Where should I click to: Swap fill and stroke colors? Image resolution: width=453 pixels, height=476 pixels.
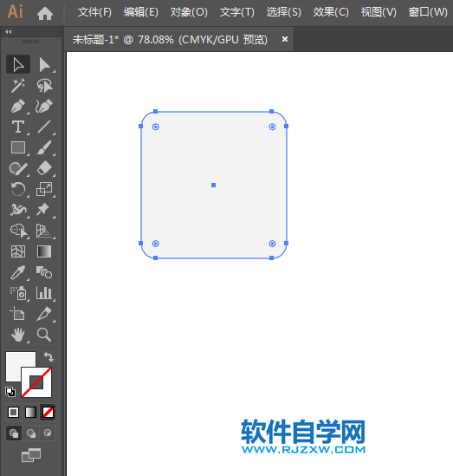coord(49,356)
